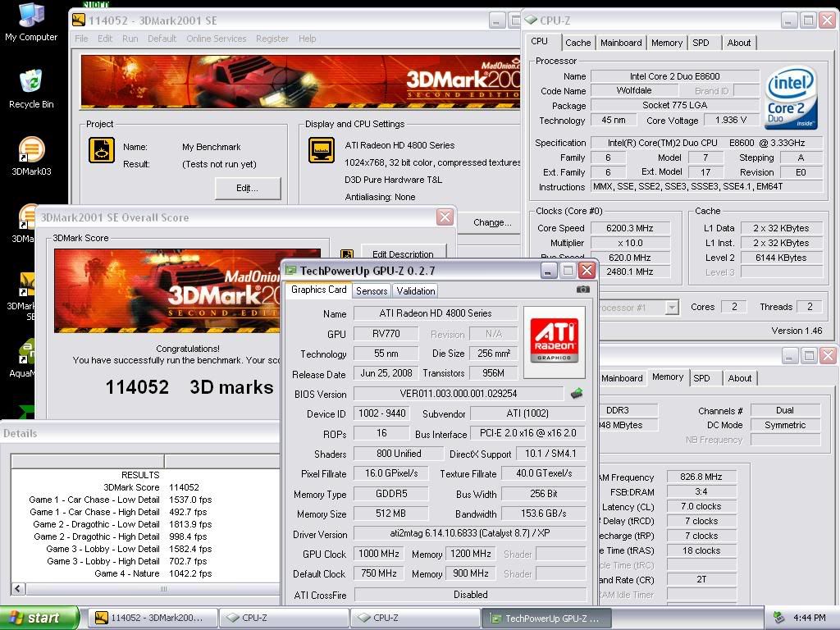Open the Default menu in 3DMark2001

[x=162, y=39]
